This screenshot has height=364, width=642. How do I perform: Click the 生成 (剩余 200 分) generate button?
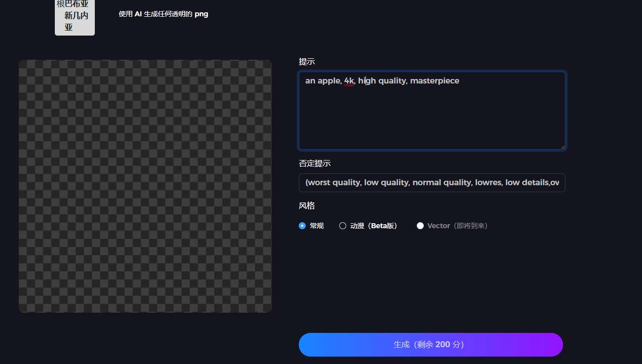coord(431,344)
